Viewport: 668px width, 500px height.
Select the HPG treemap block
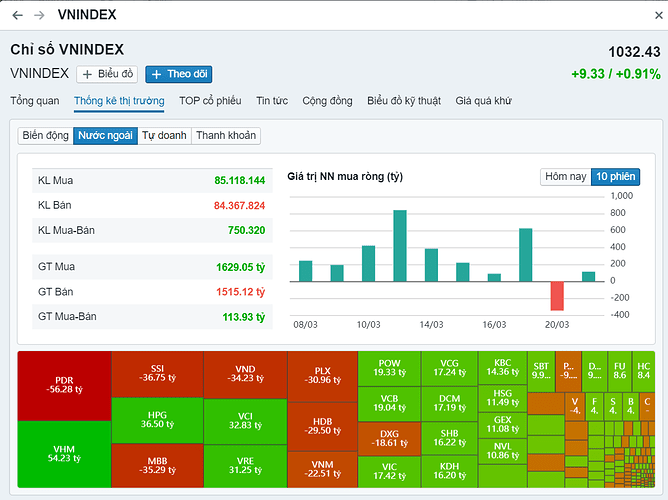(157, 420)
